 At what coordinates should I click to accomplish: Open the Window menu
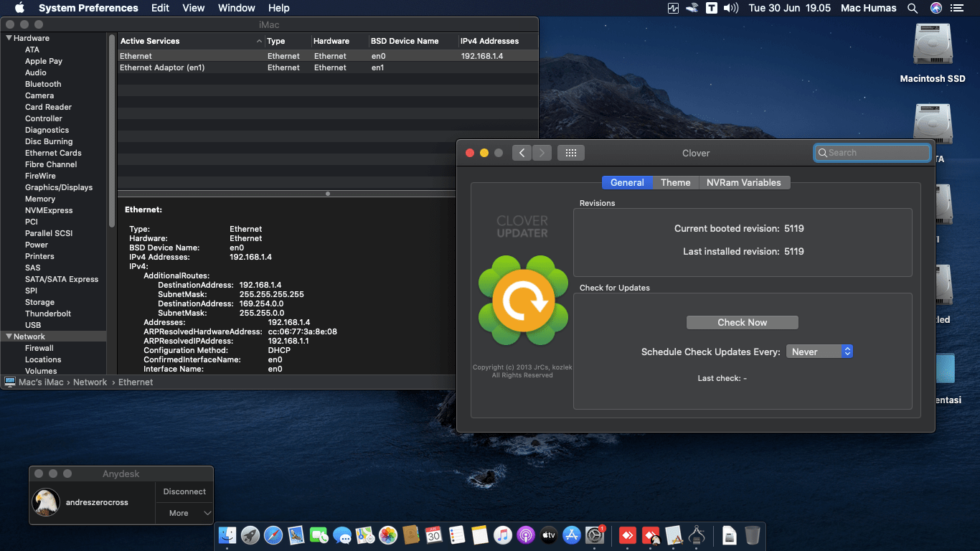(237, 8)
